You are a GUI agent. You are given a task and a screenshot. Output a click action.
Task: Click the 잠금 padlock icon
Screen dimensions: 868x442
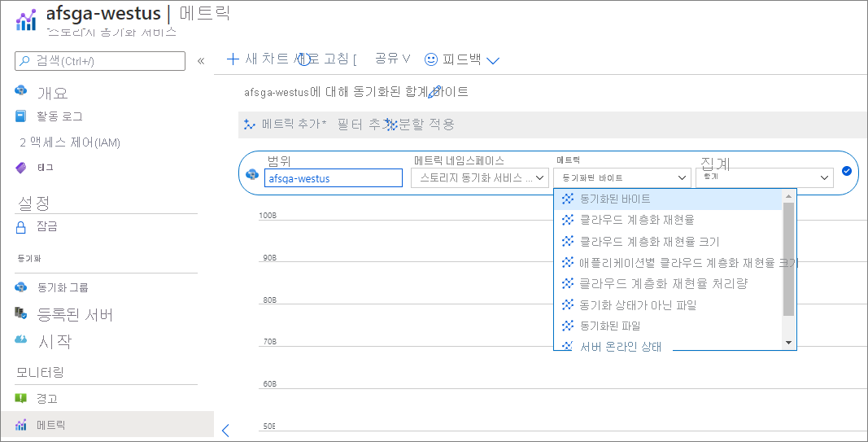[21, 226]
